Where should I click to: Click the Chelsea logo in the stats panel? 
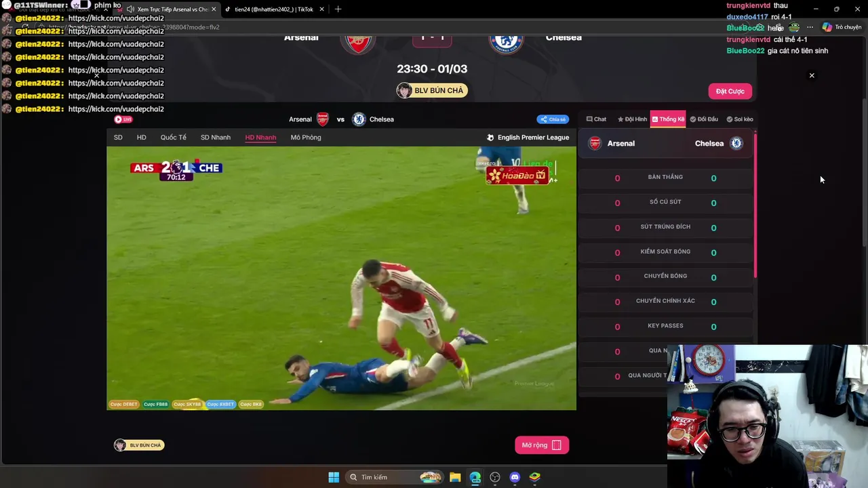[x=736, y=144]
